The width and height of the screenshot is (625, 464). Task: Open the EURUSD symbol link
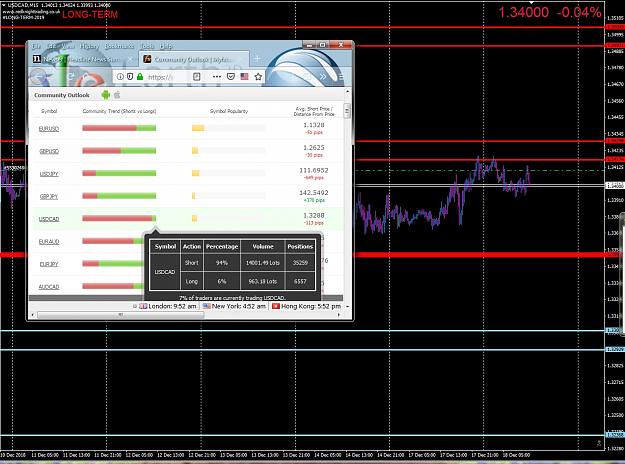point(49,129)
